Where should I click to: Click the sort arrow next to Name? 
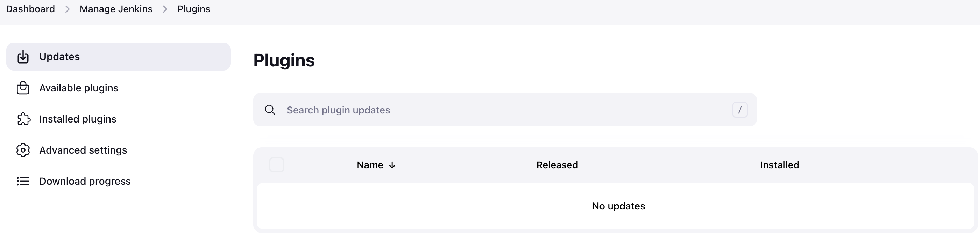392,165
